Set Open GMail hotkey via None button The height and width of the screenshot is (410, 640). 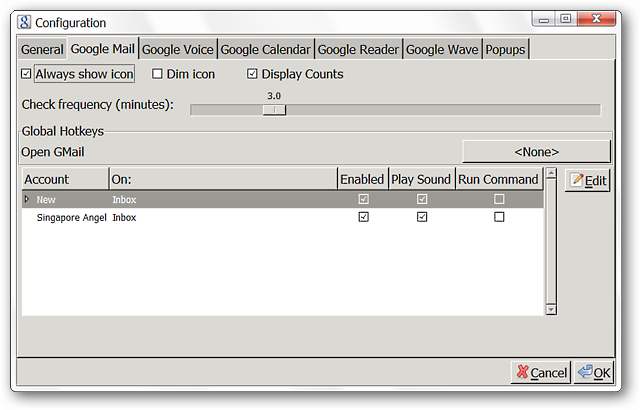pyautogui.click(x=536, y=152)
